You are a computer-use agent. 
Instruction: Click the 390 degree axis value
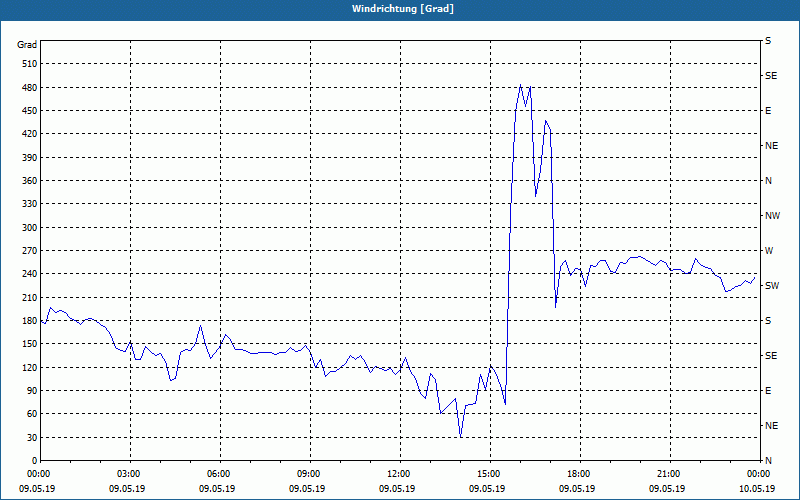pos(30,158)
